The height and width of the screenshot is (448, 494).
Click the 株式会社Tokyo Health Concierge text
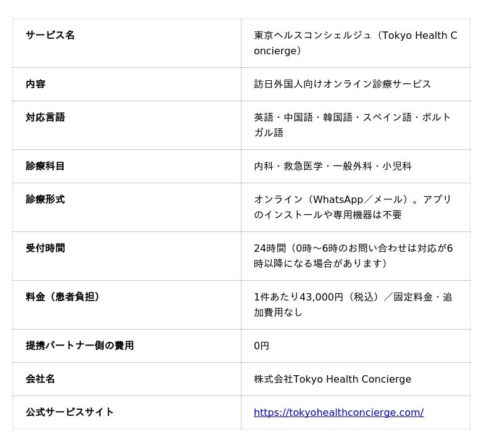pos(332,379)
